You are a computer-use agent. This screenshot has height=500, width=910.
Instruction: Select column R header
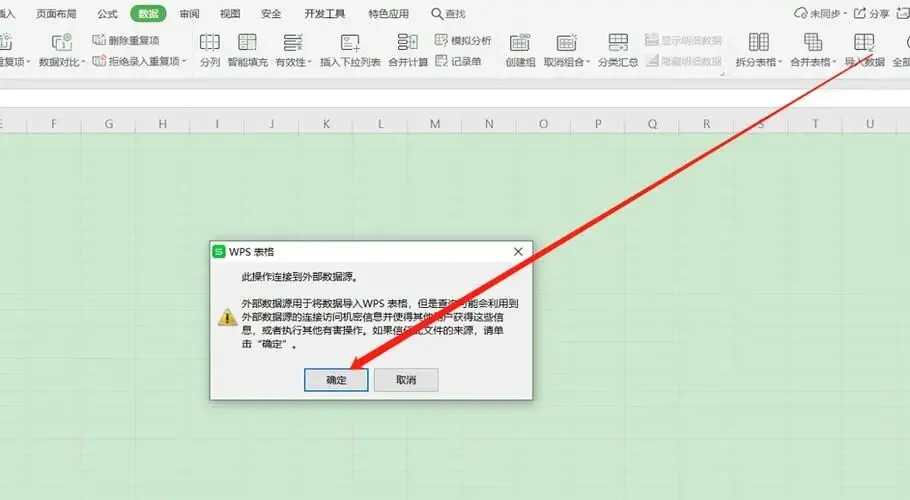click(706, 124)
